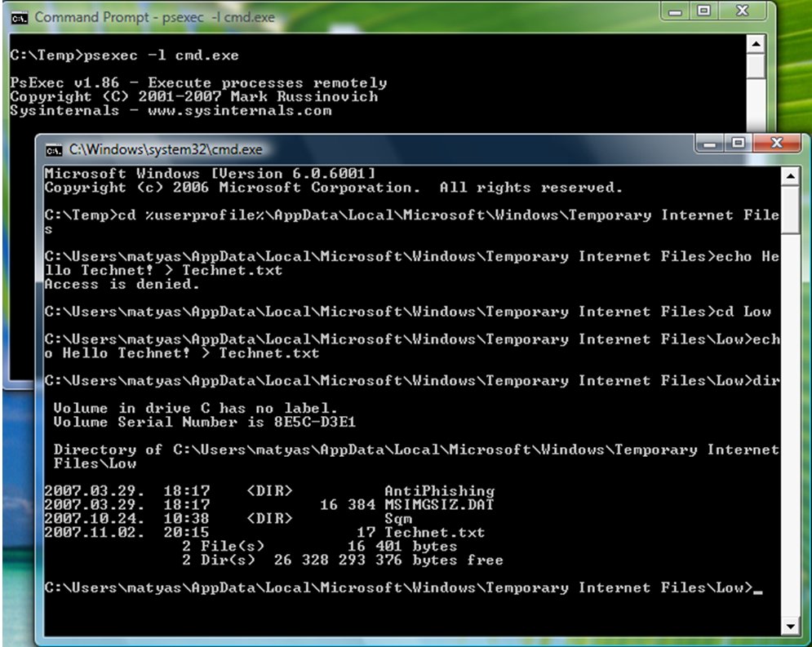Click the 'Sysinternals - www.sysinternals.com' line

[x=171, y=111]
